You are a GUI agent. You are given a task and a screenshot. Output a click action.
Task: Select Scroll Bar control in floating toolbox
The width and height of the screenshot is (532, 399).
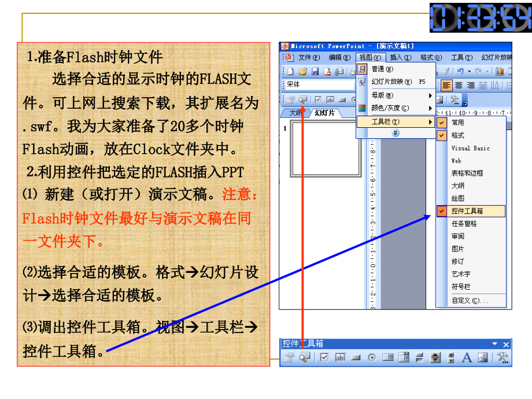point(451,357)
